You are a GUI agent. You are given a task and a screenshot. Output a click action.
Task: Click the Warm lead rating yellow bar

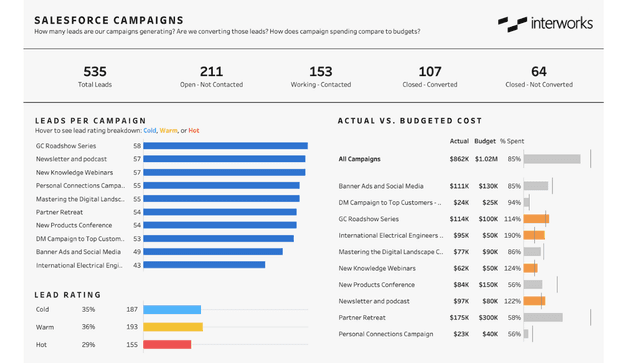[173, 327]
